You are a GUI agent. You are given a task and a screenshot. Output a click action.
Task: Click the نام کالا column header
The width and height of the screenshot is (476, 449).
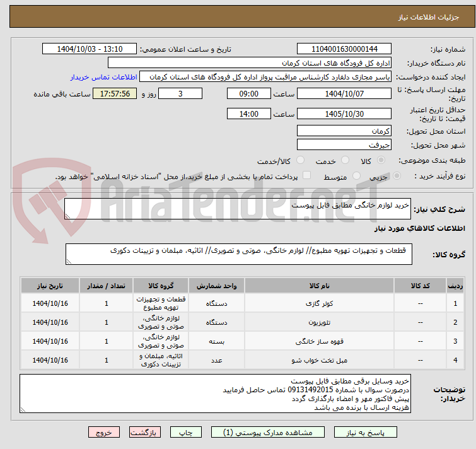click(x=320, y=286)
